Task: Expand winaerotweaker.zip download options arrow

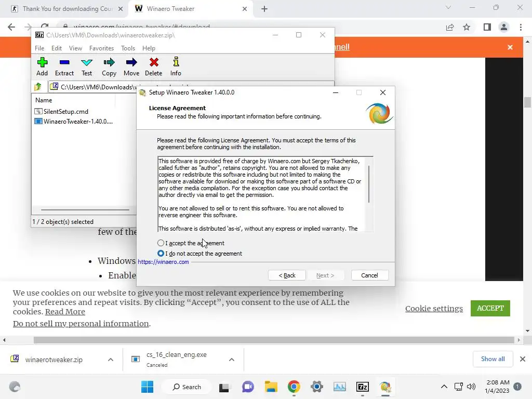Action: click(x=111, y=360)
